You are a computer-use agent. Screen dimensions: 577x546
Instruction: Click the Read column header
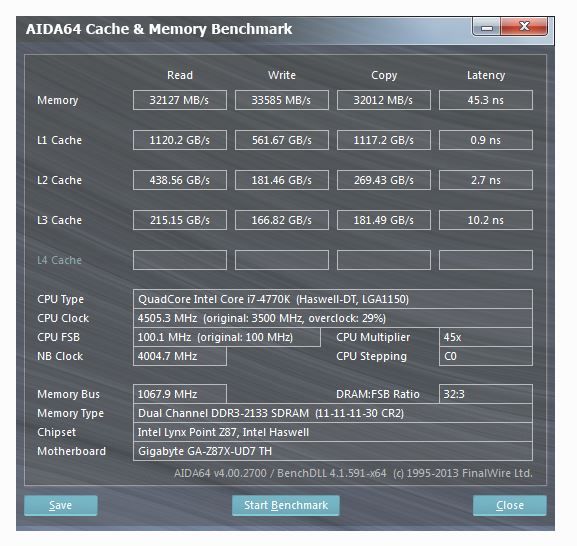[180, 75]
